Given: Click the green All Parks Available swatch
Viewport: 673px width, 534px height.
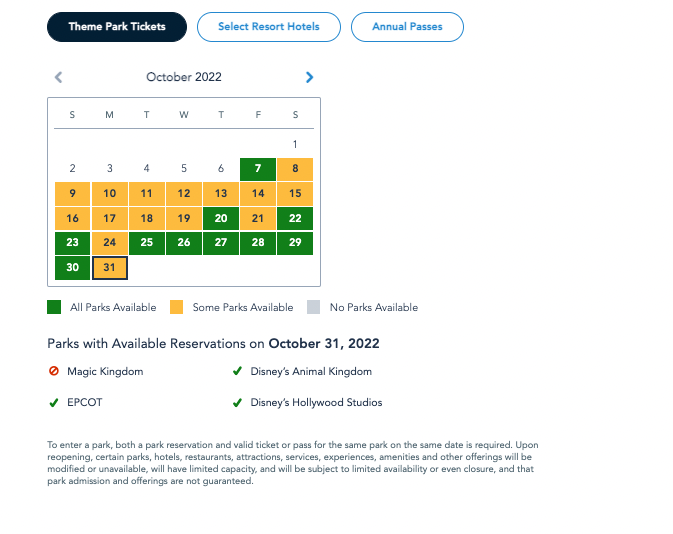Looking at the screenshot, I should [54, 307].
